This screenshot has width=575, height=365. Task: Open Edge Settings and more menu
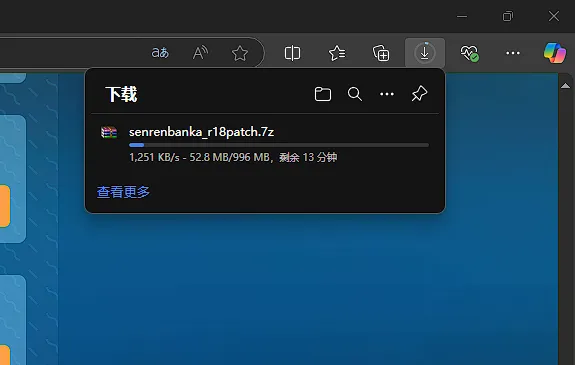coord(513,53)
